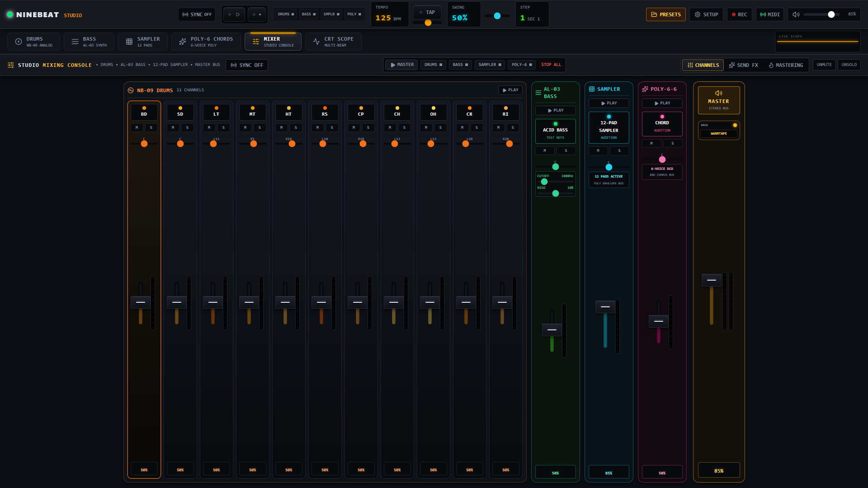Select the RS channel strip header
This screenshot has height=488, width=868.
tap(325, 112)
